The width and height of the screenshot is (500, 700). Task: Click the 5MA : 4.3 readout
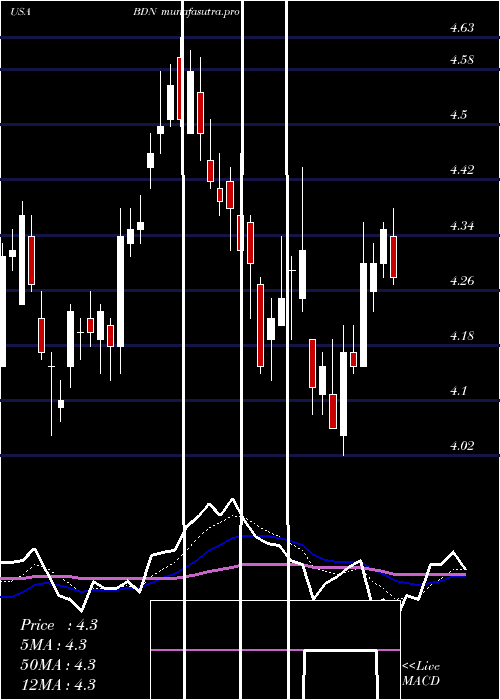[54, 645]
